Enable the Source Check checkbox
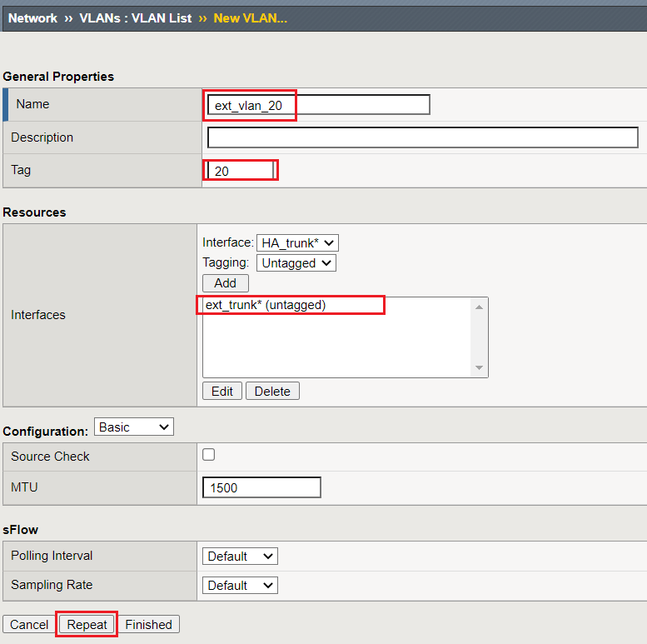 (208, 455)
